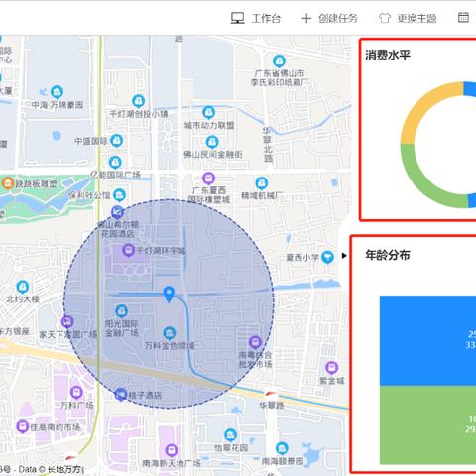Select the 怡翠花园 map marker
The height and width of the screenshot is (476, 476).
click(x=230, y=435)
